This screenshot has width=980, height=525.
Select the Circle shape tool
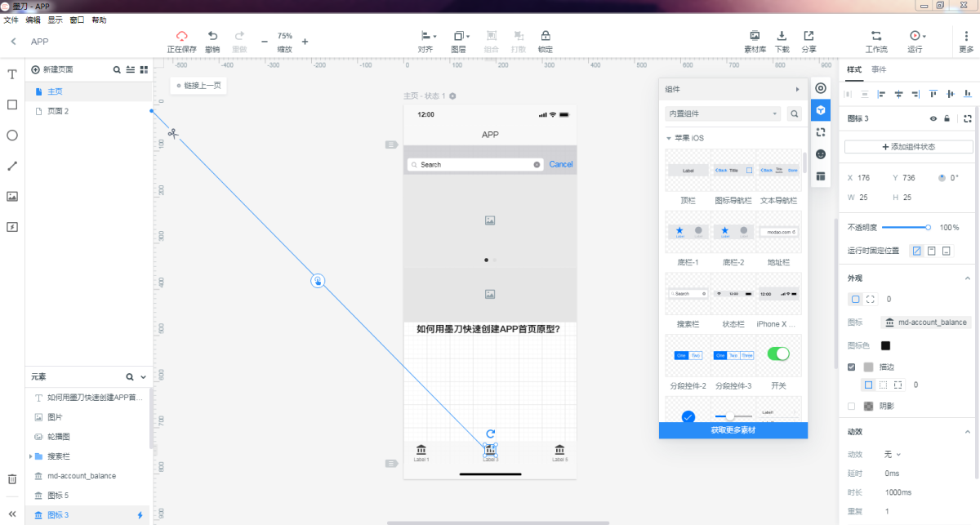click(x=12, y=136)
